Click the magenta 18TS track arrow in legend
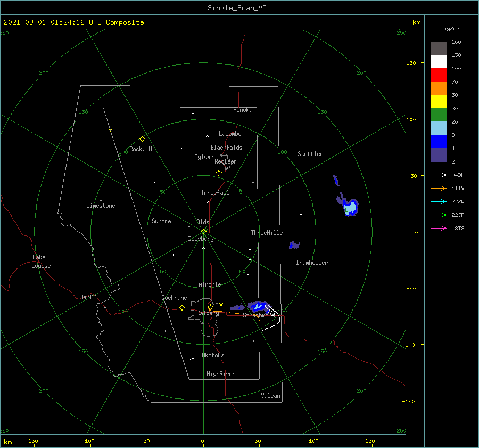 [x=439, y=228]
